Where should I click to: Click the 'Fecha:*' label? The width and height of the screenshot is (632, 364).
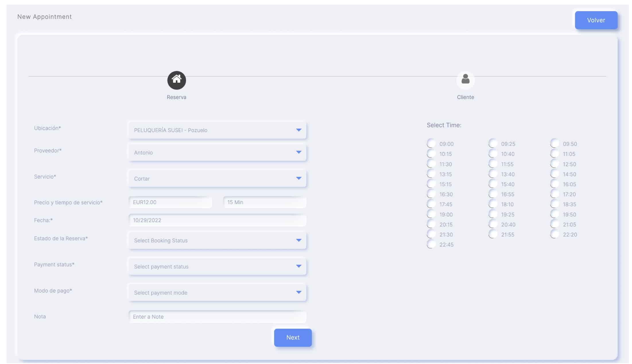point(43,220)
